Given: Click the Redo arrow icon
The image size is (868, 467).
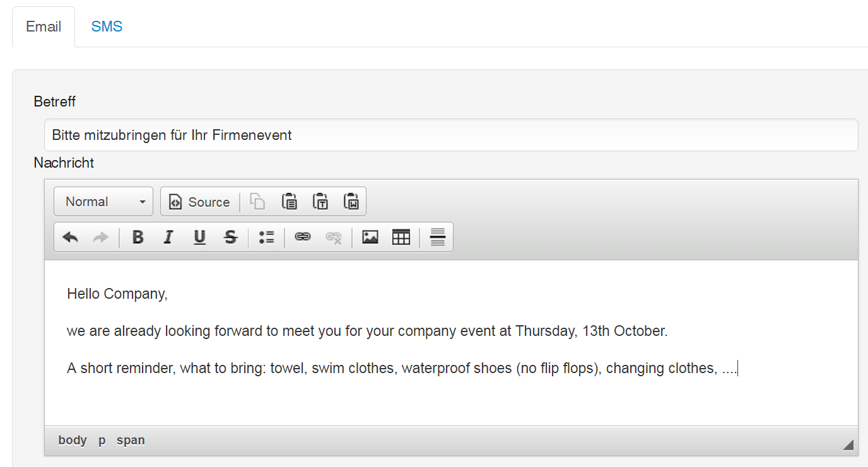Looking at the screenshot, I should pyautogui.click(x=100, y=238).
